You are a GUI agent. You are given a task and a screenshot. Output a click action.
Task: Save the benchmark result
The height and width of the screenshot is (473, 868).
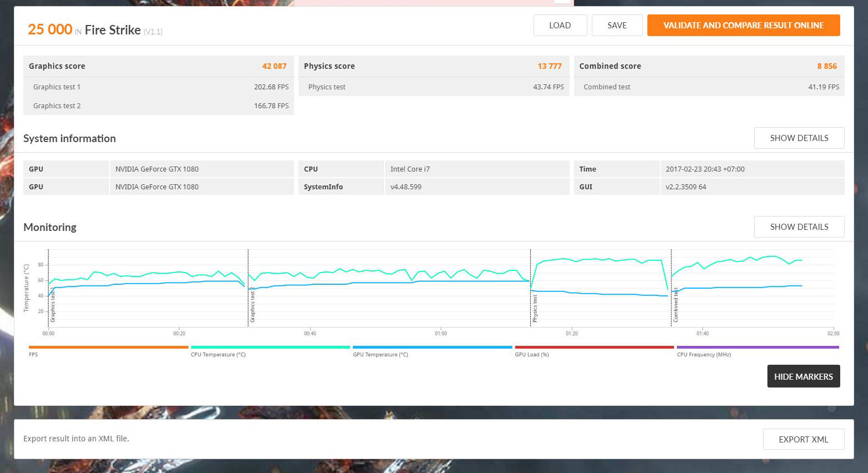pos(617,26)
